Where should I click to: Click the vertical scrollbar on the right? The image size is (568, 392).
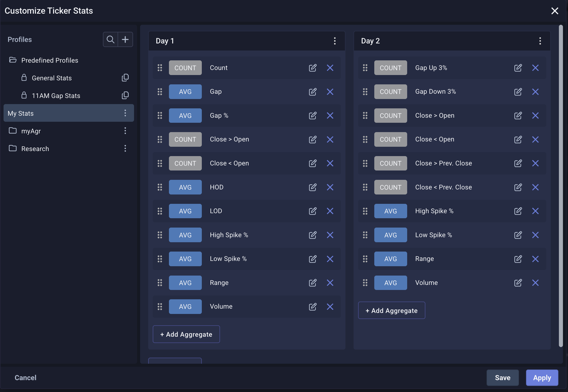tap(561, 186)
